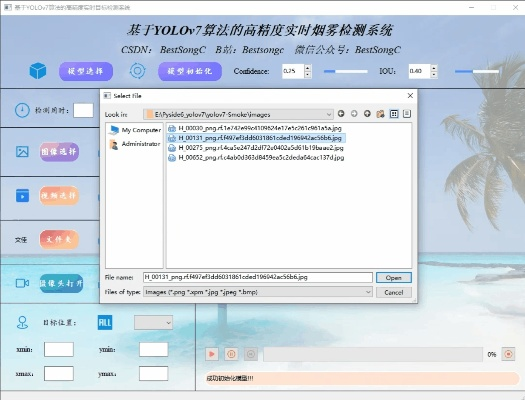Click the purple model select button

pos(86,71)
